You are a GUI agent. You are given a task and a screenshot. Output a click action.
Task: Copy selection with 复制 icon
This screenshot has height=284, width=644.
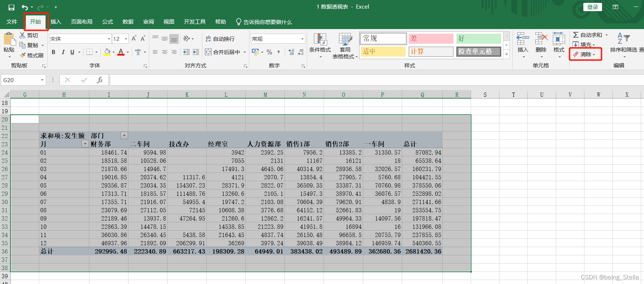click(x=23, y=45)
